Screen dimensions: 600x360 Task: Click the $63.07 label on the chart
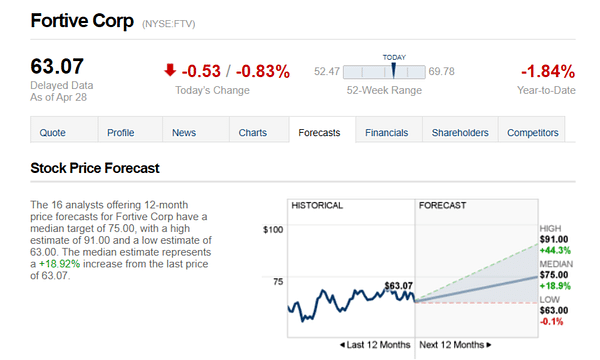click(x=398, y=286)
